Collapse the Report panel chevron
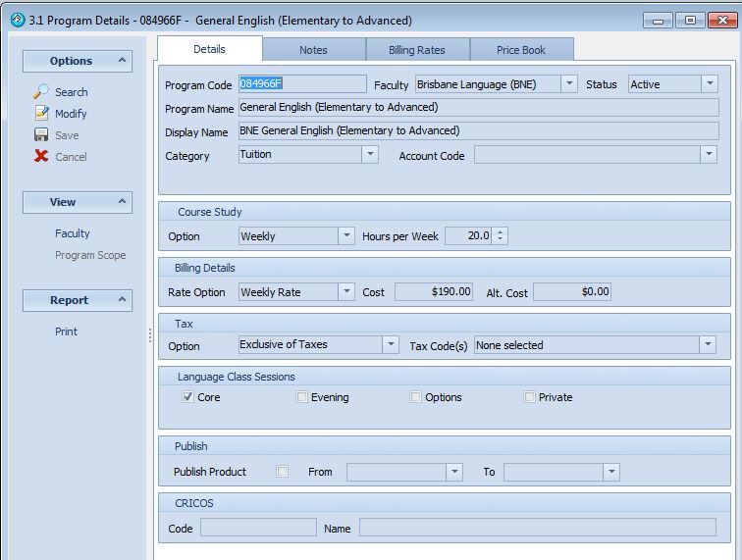 point(123,300)
